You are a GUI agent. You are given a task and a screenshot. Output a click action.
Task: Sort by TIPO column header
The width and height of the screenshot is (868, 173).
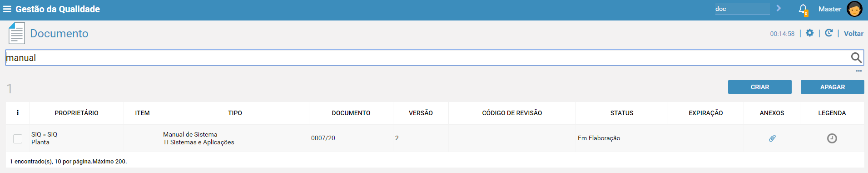point(235,113)
